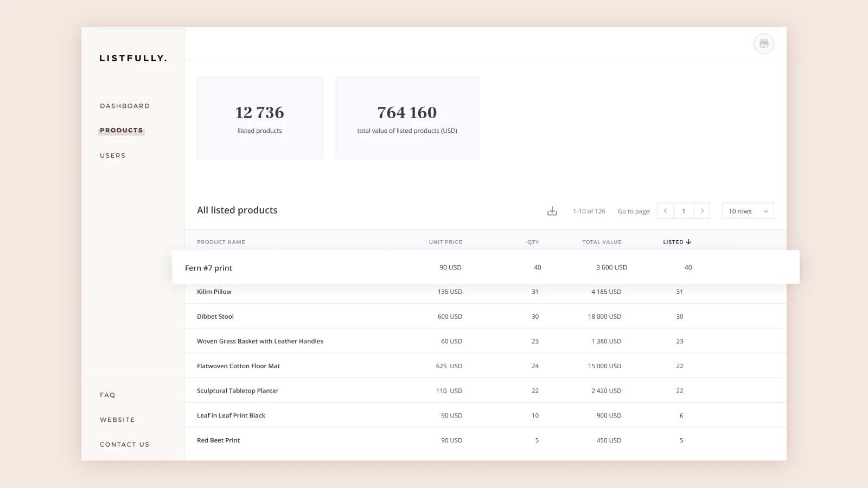Open the Contact Us link
The height and width of the screenshot is (488, 868).
[x=124, y=445]
